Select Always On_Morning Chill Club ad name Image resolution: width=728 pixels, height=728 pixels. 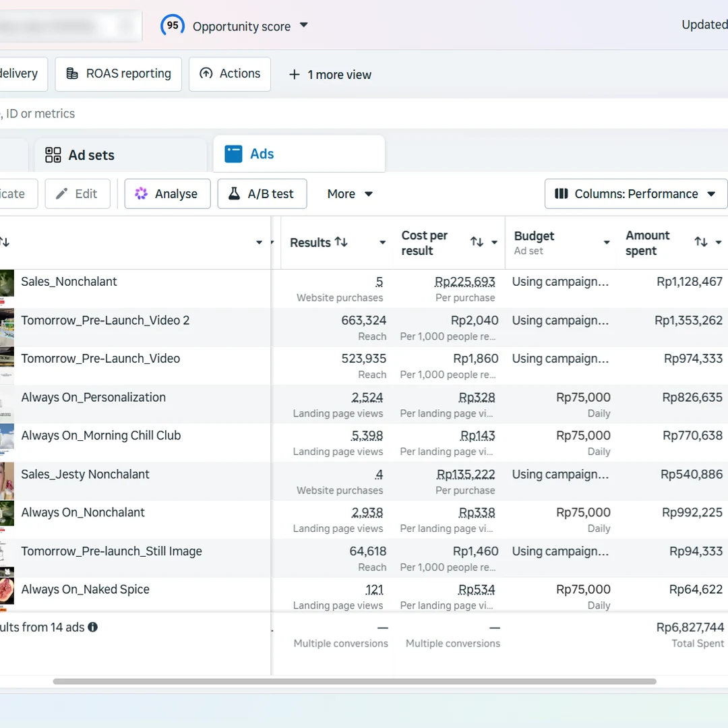(100, 435)
